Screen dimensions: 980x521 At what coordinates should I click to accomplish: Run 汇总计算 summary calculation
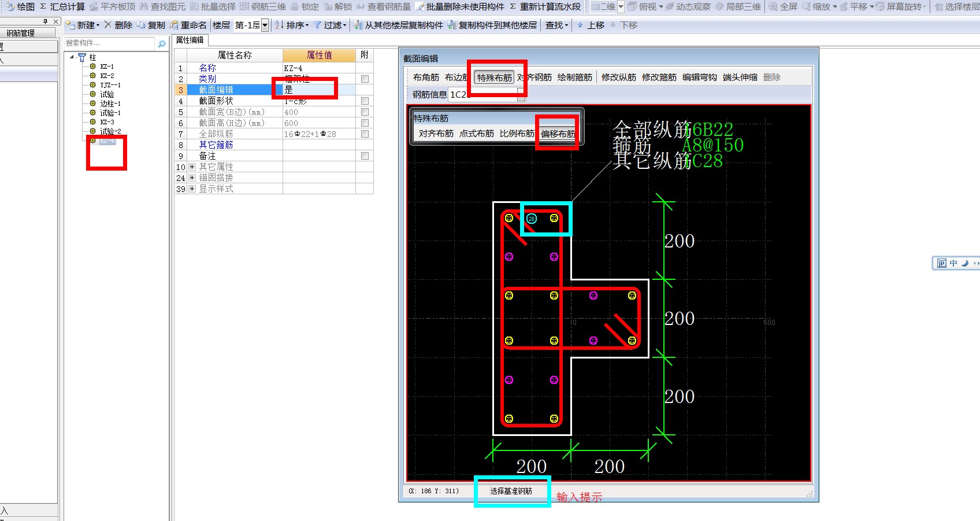coord(62,7)
